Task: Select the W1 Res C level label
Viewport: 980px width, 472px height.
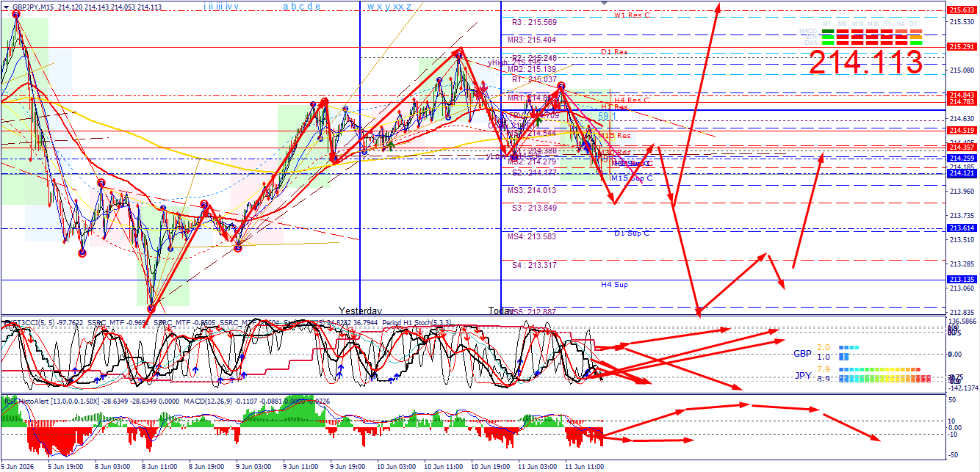Action: [633, 15]
